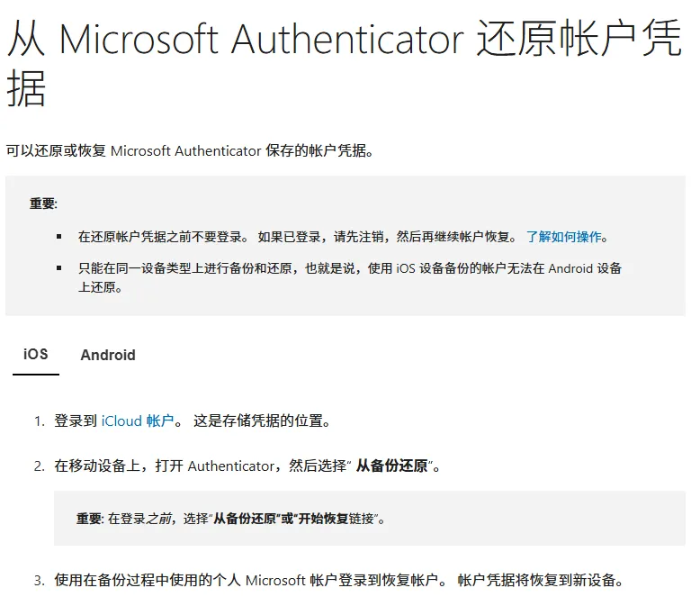Viewport: 700px width, 615px height.
Task: Click the first bullet about 不要登录
Action: coord(297,237)
